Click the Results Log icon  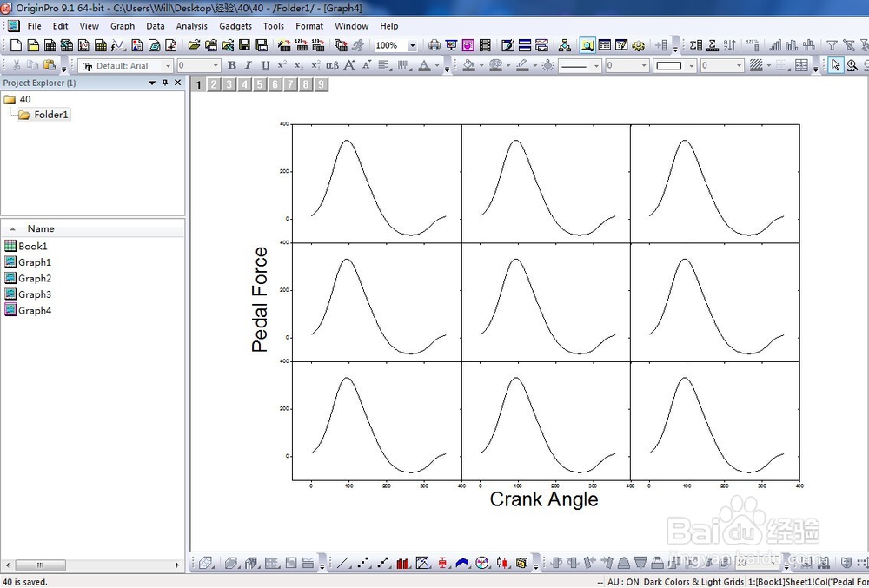(x=605, y=45)
